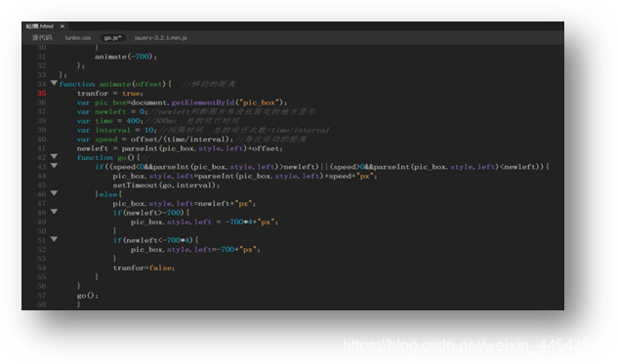Click 'tranfor = true;' on line 35
The height and width of the screenshot is (364, 618).
pyautogui.click(x=110, y=94)
